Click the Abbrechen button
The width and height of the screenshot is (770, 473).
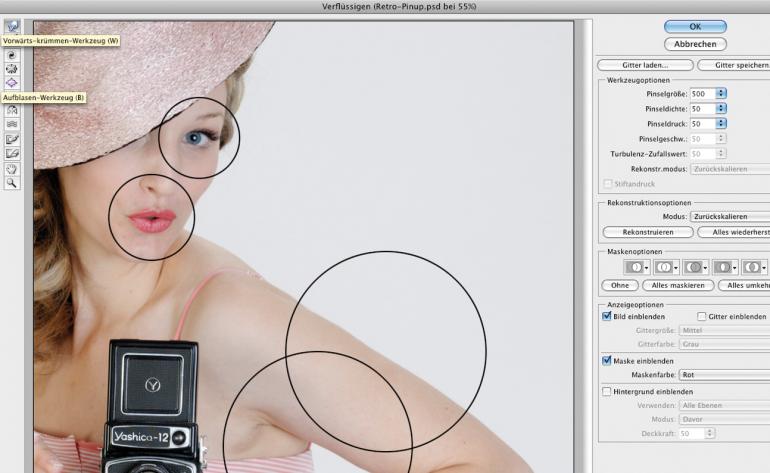tap(695, 44)
